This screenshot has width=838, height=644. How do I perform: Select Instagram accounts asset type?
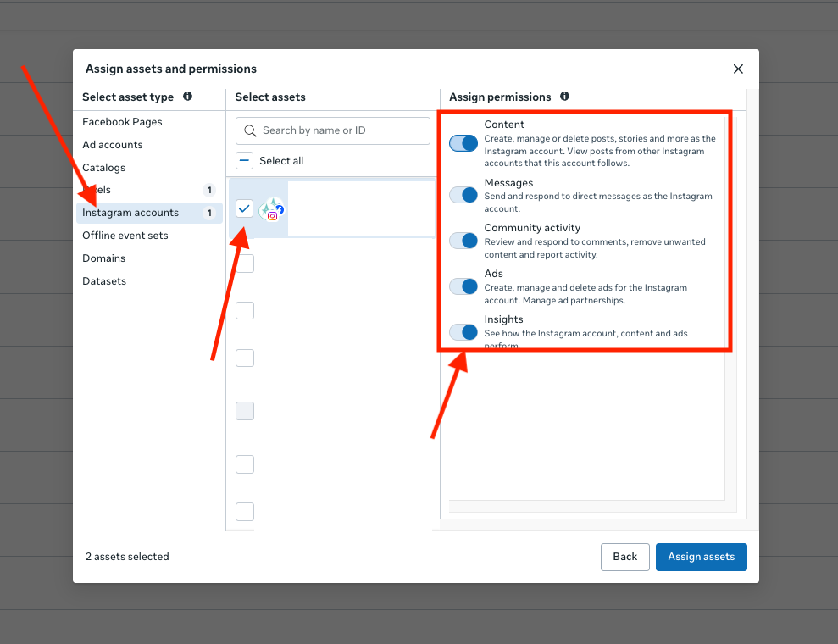[x=130, y=213]
